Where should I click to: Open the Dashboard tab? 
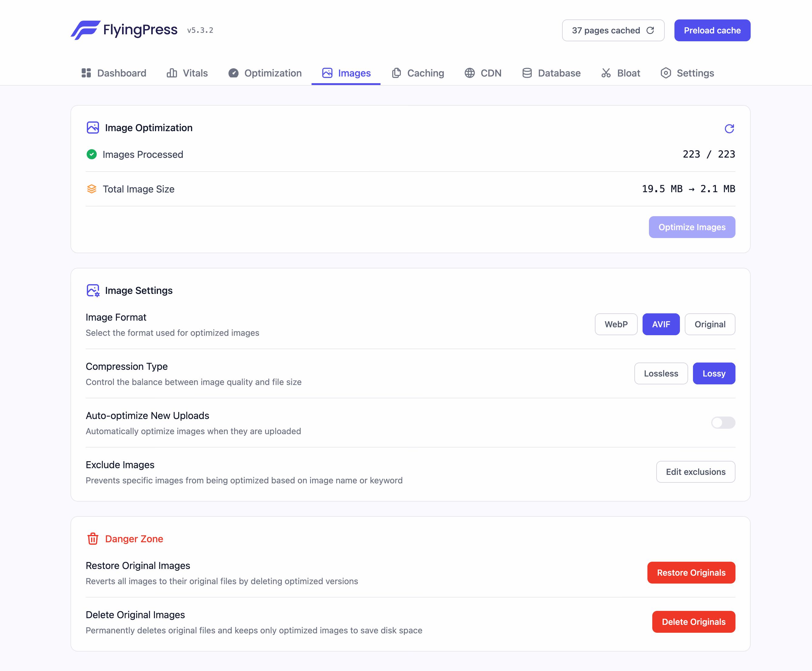click(x=114, y=73)
